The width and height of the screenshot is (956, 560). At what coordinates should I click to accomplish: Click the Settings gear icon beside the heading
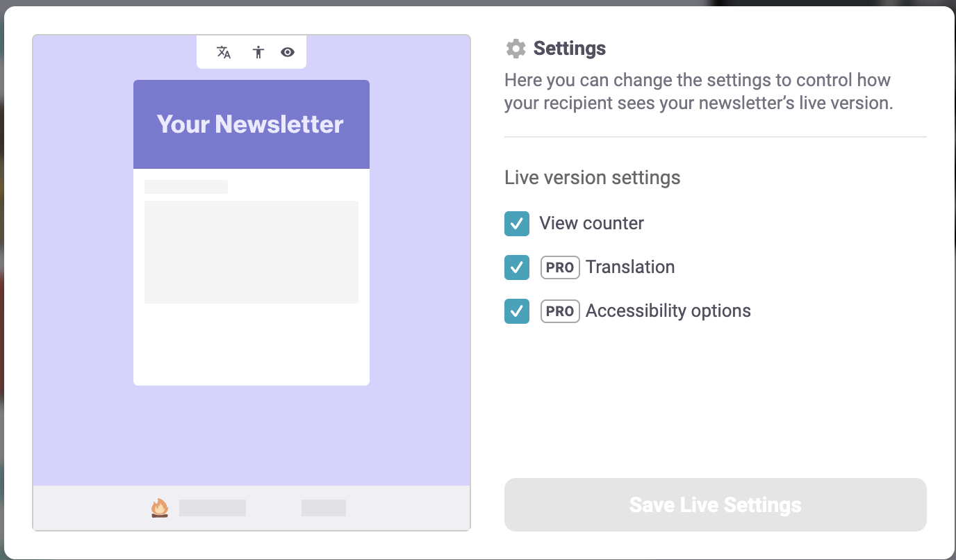pos(515,48)
